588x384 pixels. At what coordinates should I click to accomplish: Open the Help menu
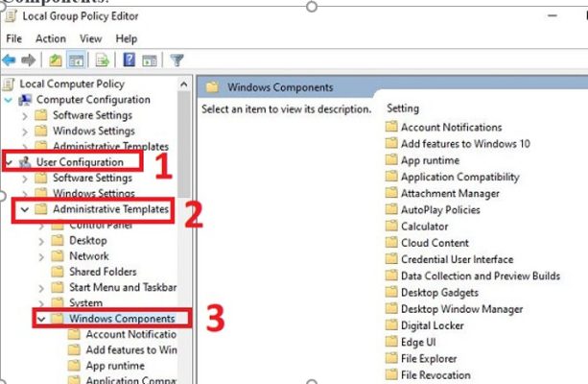tap(127, 38)
